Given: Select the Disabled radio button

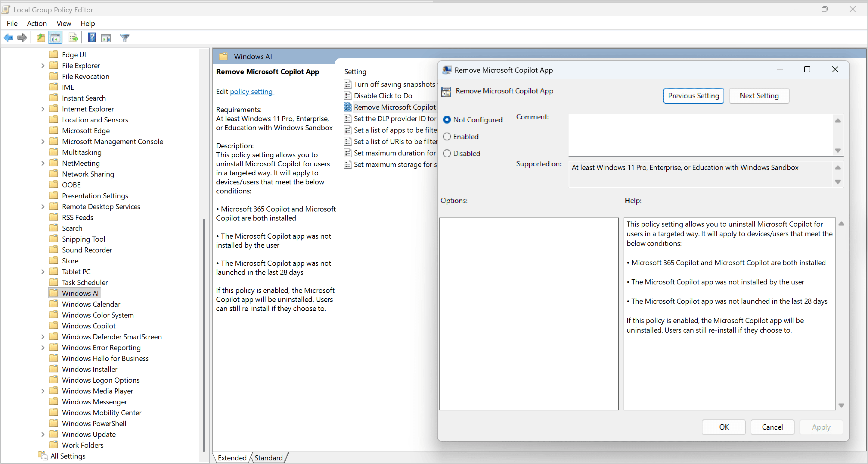Looking at the screenshot, I should coord(447,153).
